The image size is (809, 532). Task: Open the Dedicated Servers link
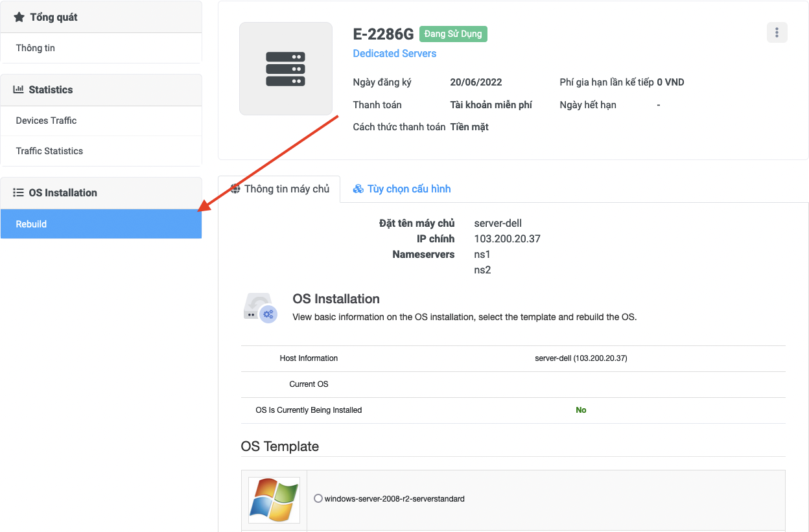tap(394, 53)
